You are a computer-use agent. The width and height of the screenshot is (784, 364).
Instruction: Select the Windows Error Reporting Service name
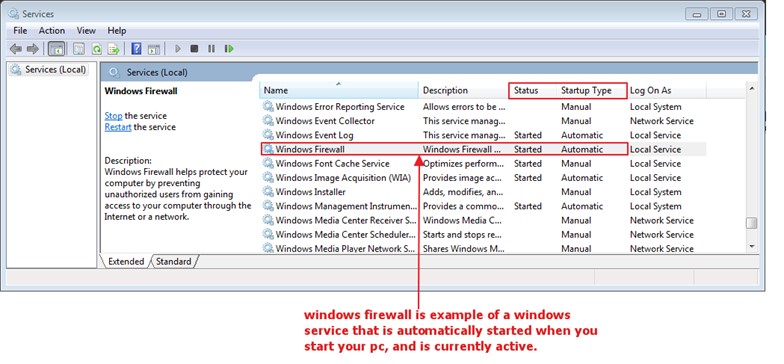click(340, 106)
